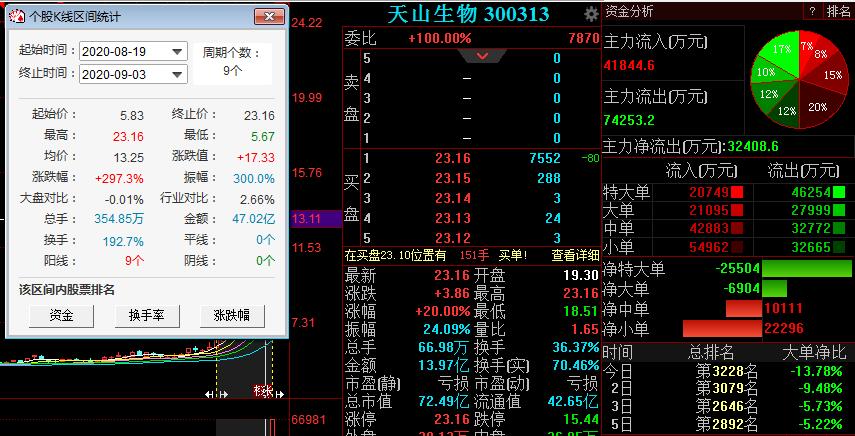Close the 个股K线区间统计 dialog
This screenshot has width=855, height=436.
coord(269,16)
